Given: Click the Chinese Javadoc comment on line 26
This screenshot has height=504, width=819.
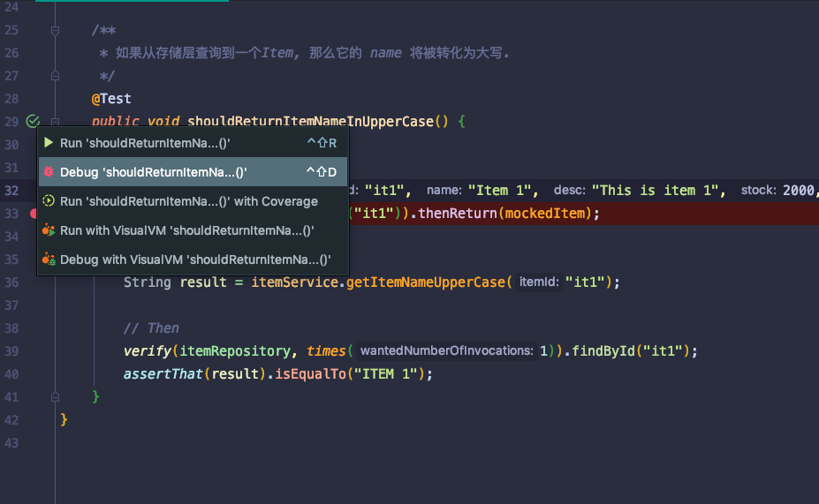Looking at the screenshot, I should (x=304, y=53).
